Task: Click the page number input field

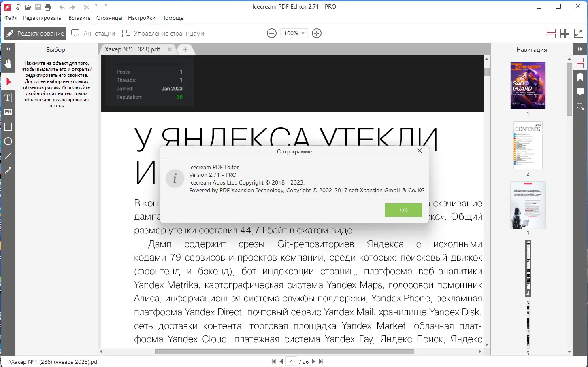Action: 291,361
